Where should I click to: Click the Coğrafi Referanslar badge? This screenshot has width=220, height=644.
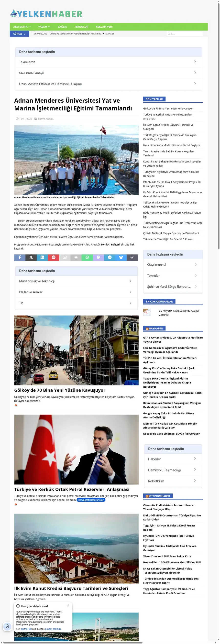click(x=91, y=500)
